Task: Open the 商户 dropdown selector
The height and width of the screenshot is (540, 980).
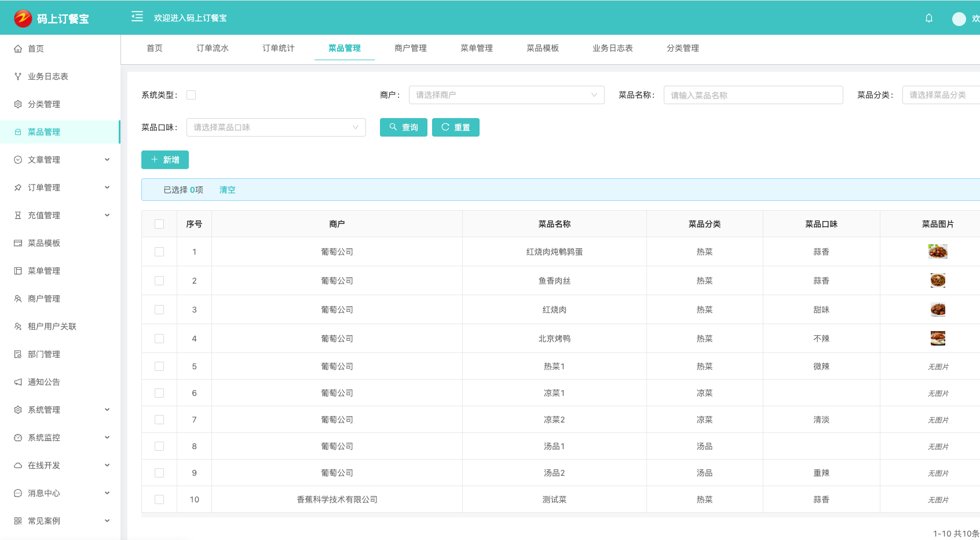Action: (506, 95)
